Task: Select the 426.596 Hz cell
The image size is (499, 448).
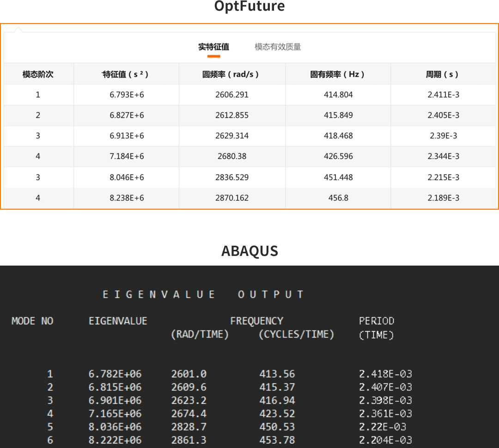Action: (x=338, y=156)
